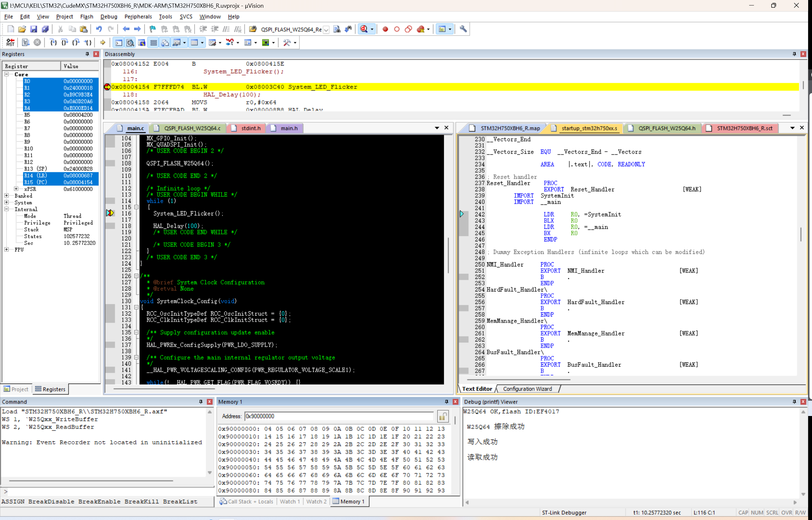Screen dimensions: 812x520
Task: Click the command line input prompt
Action: [x=108, y=492]
